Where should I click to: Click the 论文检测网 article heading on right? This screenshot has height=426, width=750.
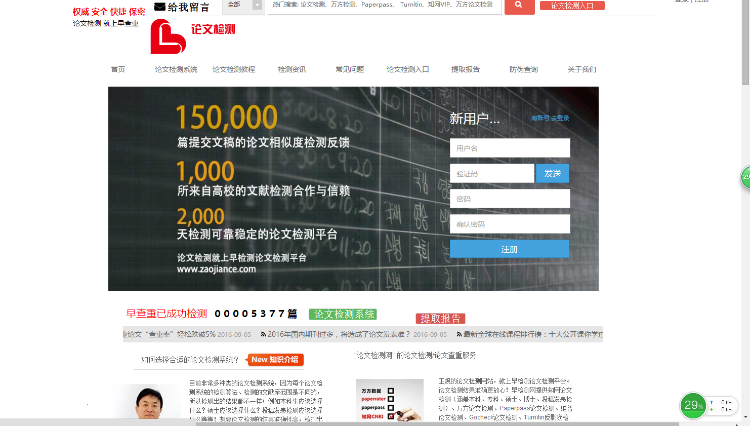click(415, 355)
